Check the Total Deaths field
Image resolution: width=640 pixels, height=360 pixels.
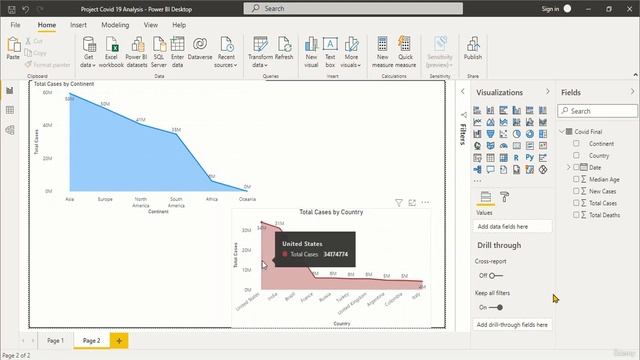click(x=576, y=215)
